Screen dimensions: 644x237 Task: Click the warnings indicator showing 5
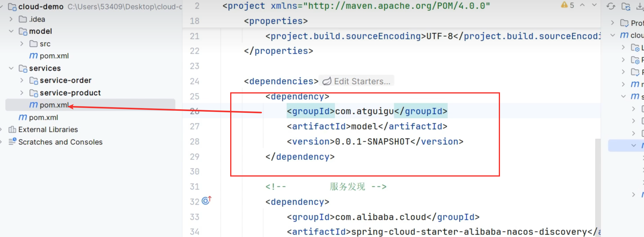pos(567,5)
